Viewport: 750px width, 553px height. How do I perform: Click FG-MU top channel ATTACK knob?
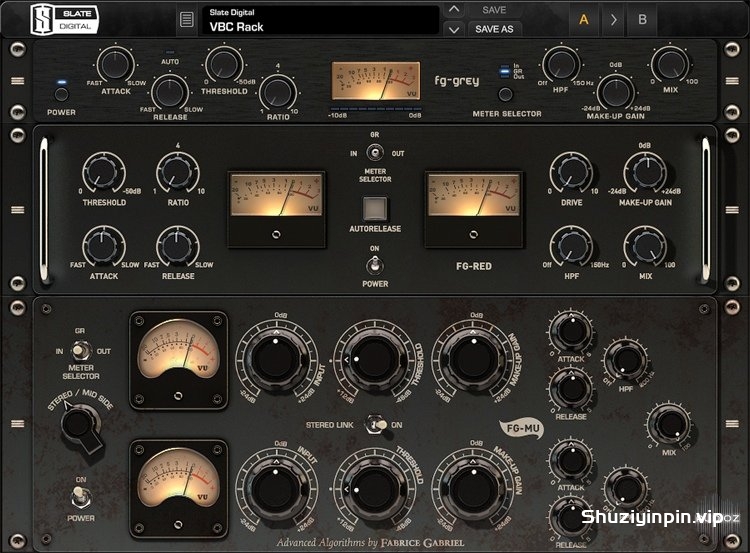coord(571,331)
